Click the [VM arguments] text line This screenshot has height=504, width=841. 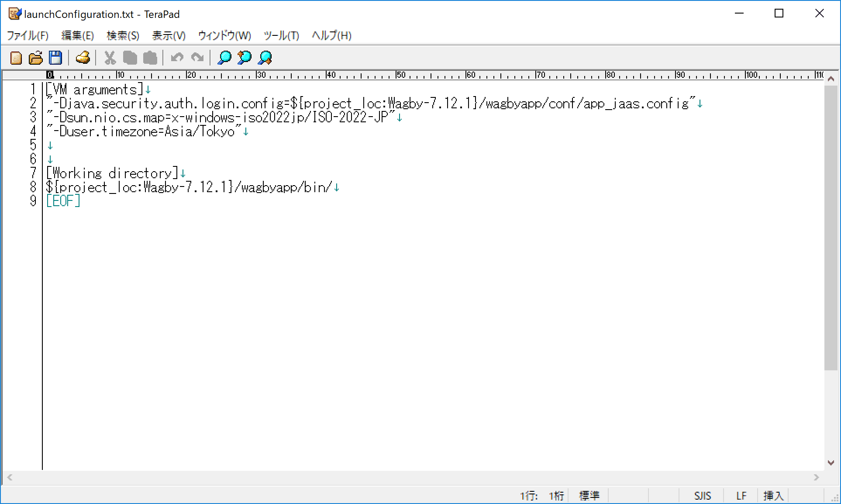click(95, 90)
